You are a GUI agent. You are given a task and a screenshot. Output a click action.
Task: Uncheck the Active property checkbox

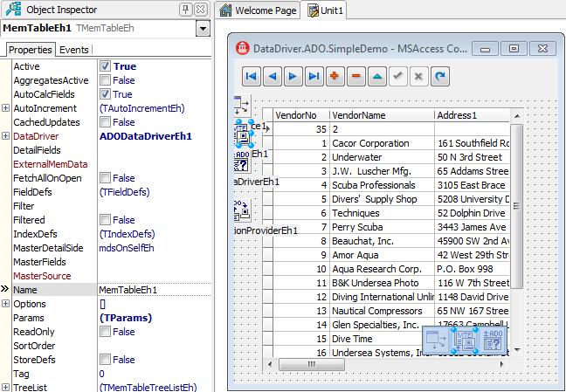click(105, 66)
